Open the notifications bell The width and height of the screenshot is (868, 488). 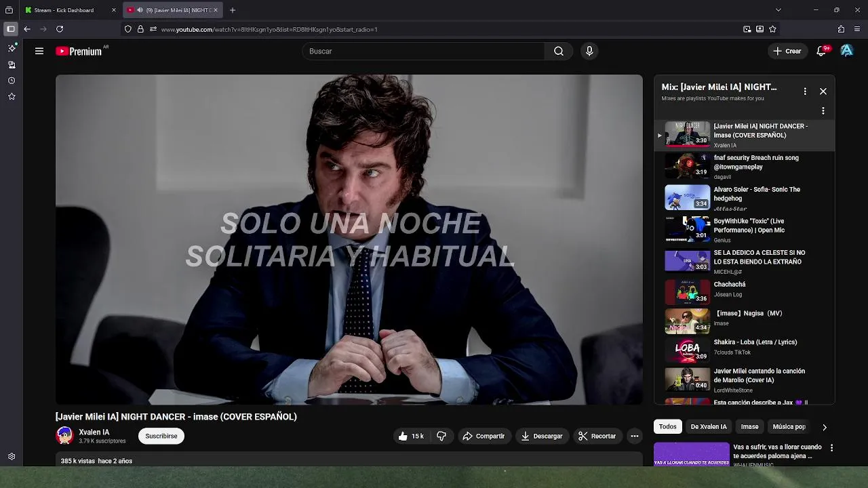(822, 51)
